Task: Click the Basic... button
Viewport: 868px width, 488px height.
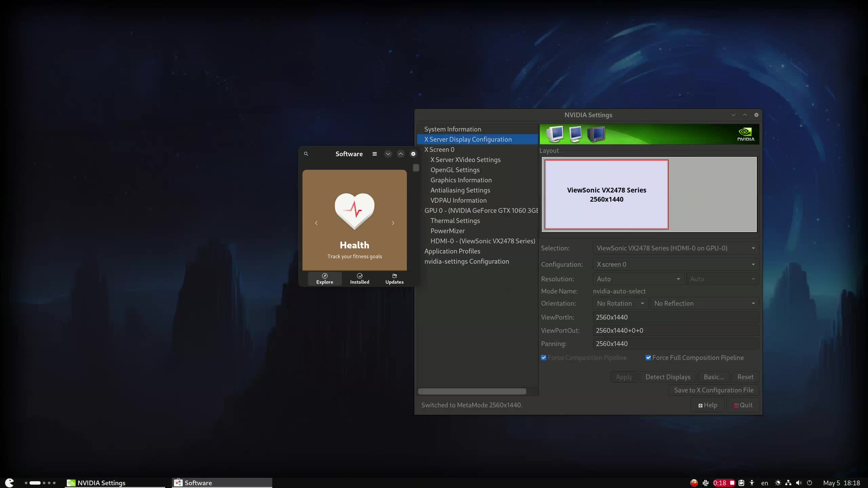Action: [x=714, y=377]
